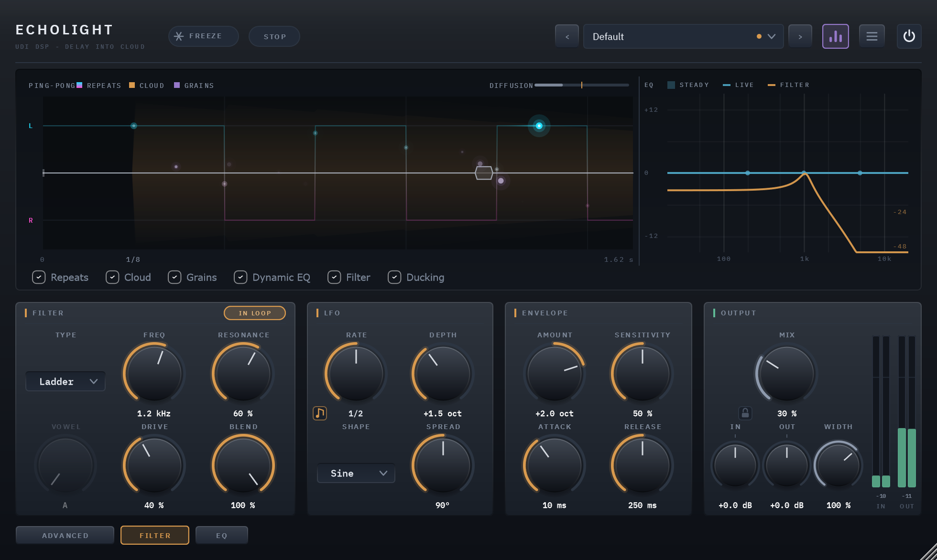Screen dimensions: 937x560
Task: Click the Resonance knob
Action: pyautogui.click(x=243, y=373)
